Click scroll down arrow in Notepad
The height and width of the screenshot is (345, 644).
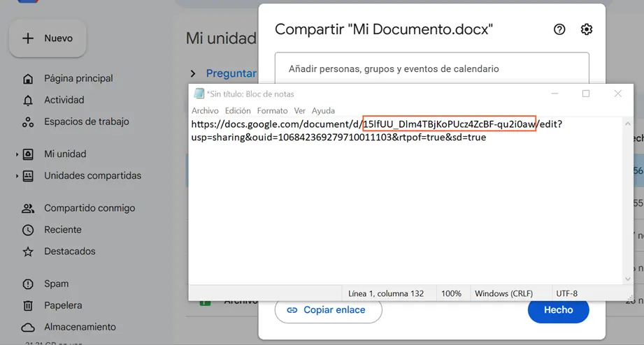pyautogui.click(x=628, y=279)
